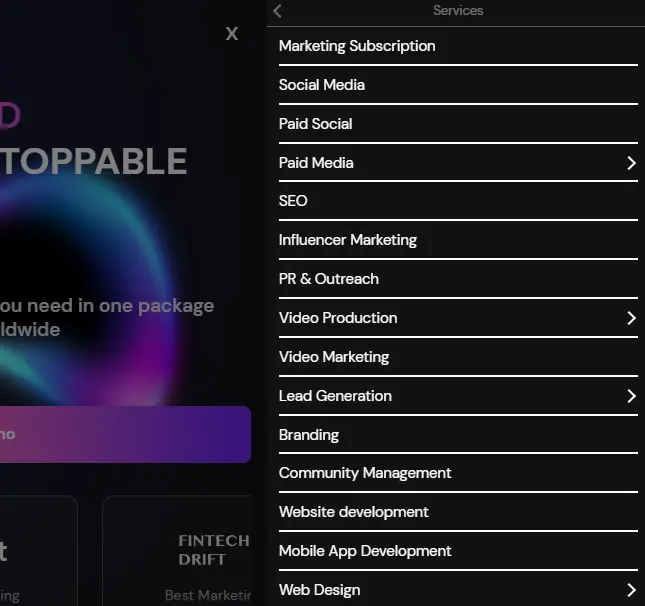
Task: Expand the Lead Generation submenu arrow
Action: [631, 396]
